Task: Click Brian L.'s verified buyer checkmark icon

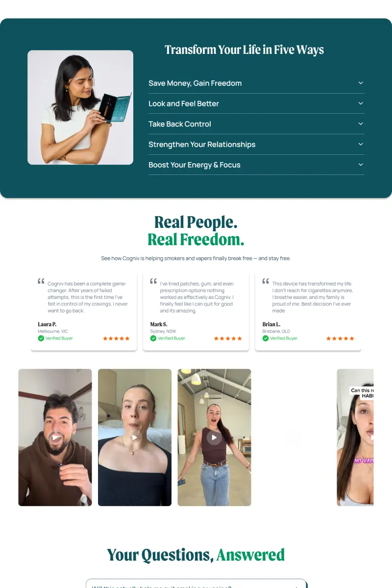Action: [x=266, y=338]
